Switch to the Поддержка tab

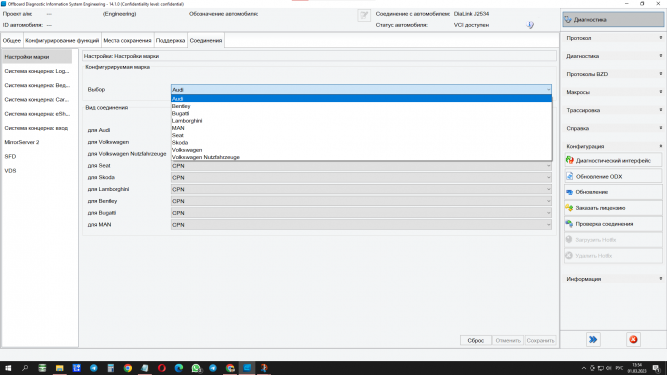click(x=170, y=40)
